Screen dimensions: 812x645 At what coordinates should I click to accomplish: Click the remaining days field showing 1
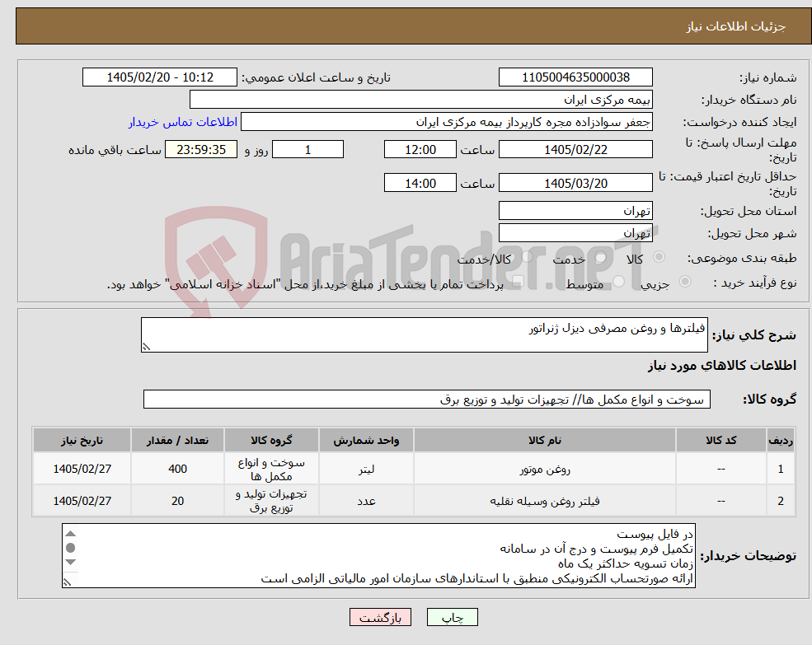(307, 150)
